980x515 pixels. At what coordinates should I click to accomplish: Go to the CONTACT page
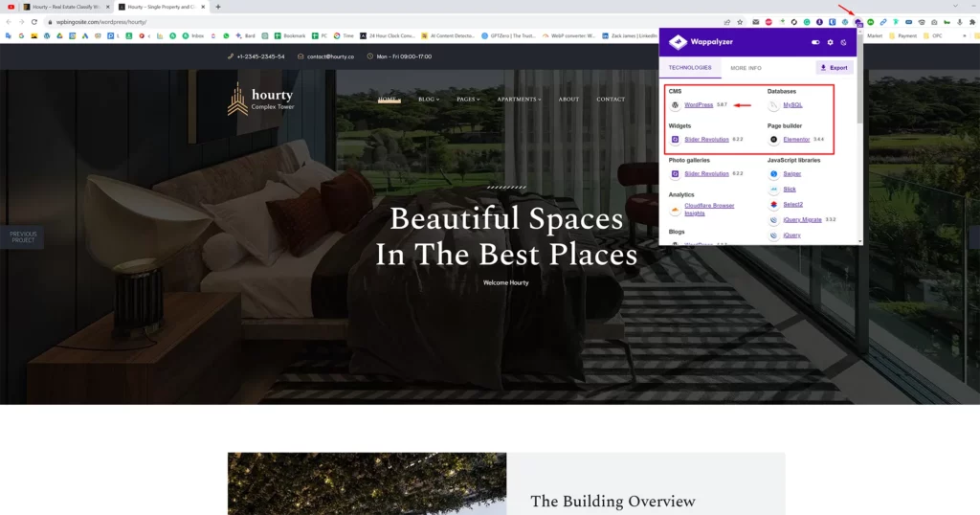(611, 100)
